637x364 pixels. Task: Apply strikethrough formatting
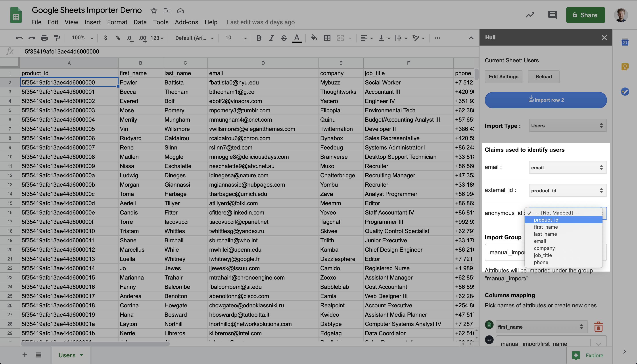(x=284, y=38)
